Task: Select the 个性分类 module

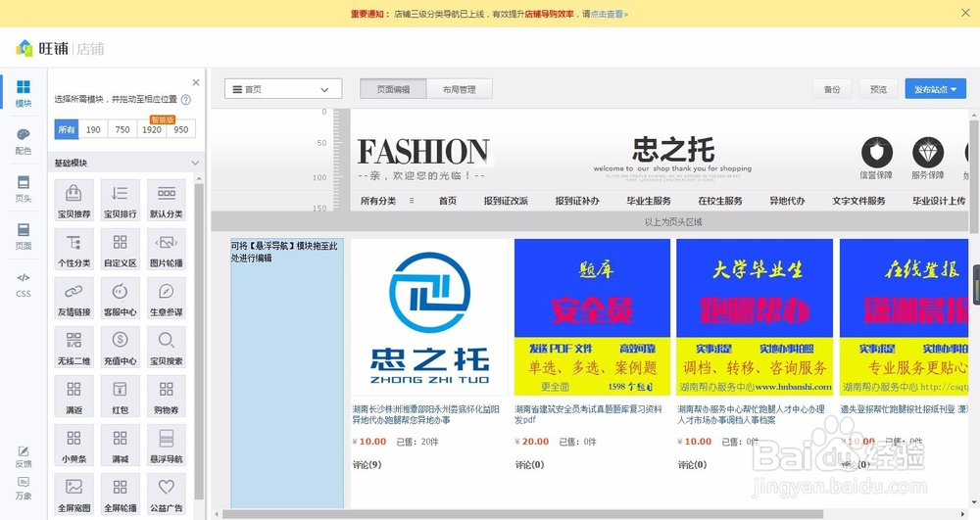Action: 73,249
